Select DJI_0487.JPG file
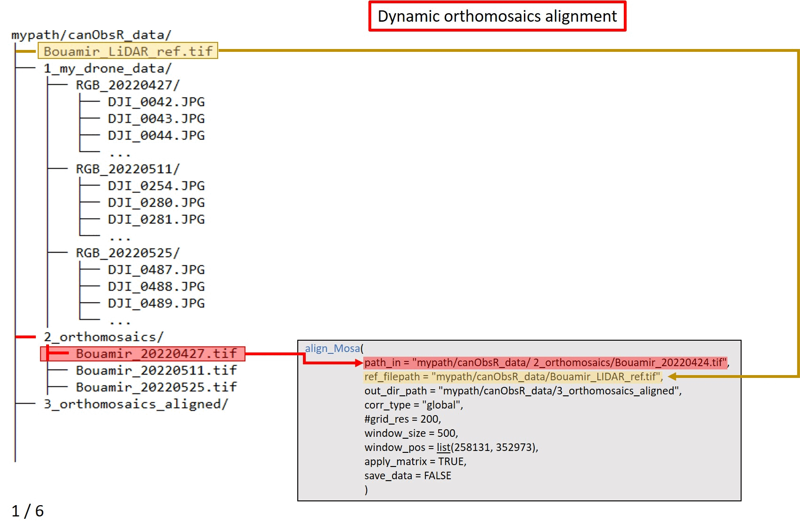800x532 pixels. 156,270
